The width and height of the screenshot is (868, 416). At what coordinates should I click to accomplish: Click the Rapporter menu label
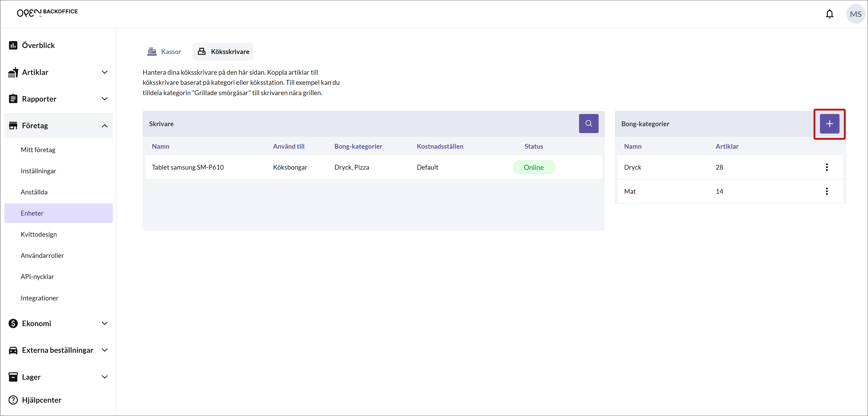pos(39,99)
